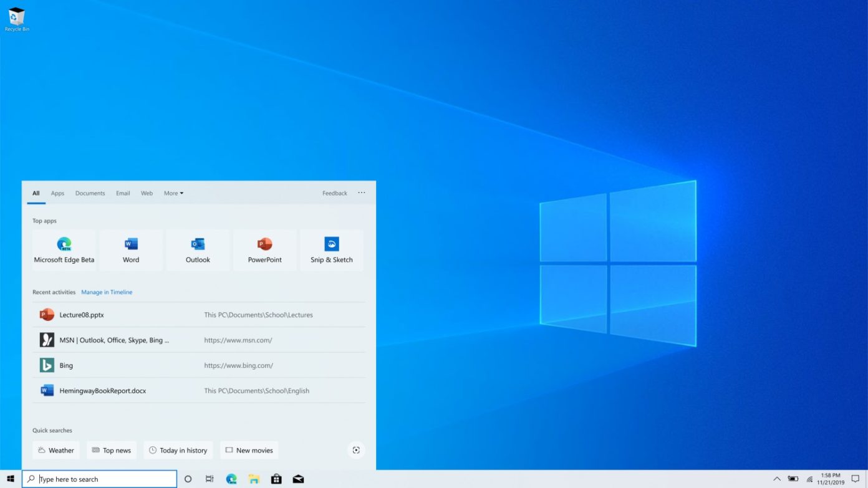Show hidden icons in the system tray
The width and height of the screenshot is (868, 488).
pos(778,479)
